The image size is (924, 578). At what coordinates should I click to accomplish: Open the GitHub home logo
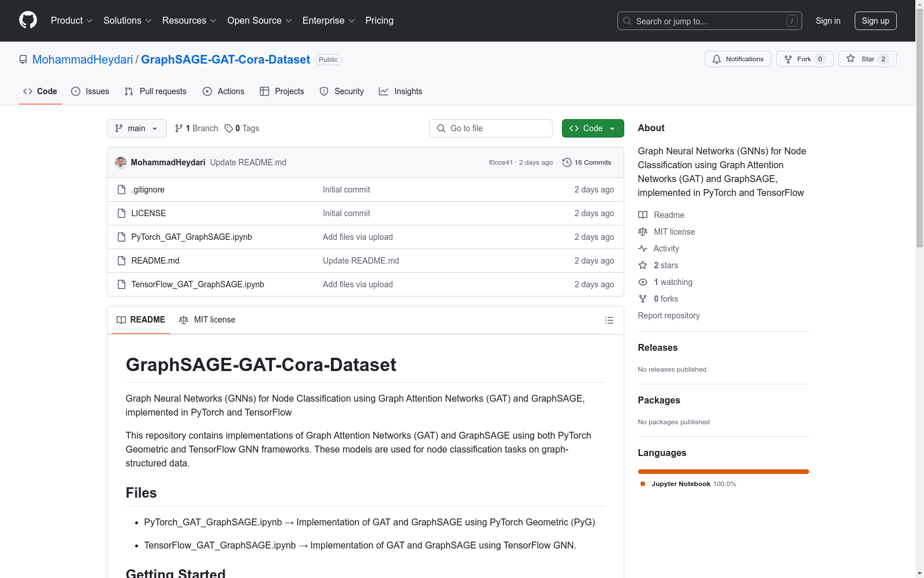click(x=28, y=20)
